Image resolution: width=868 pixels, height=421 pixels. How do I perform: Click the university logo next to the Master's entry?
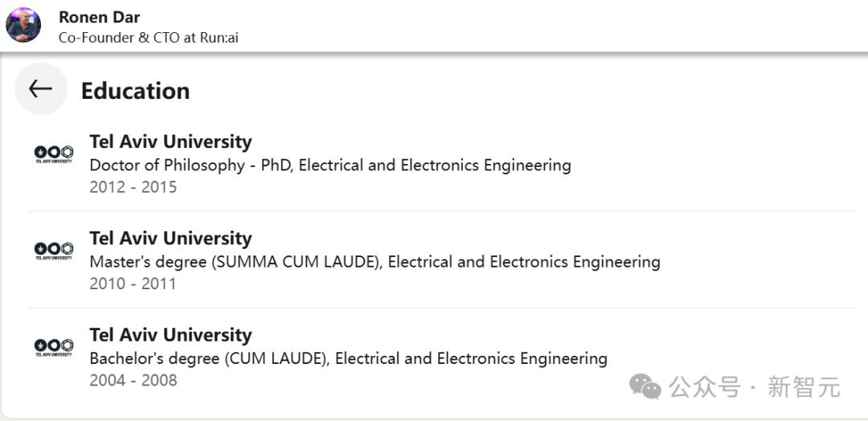click(54, 251)
